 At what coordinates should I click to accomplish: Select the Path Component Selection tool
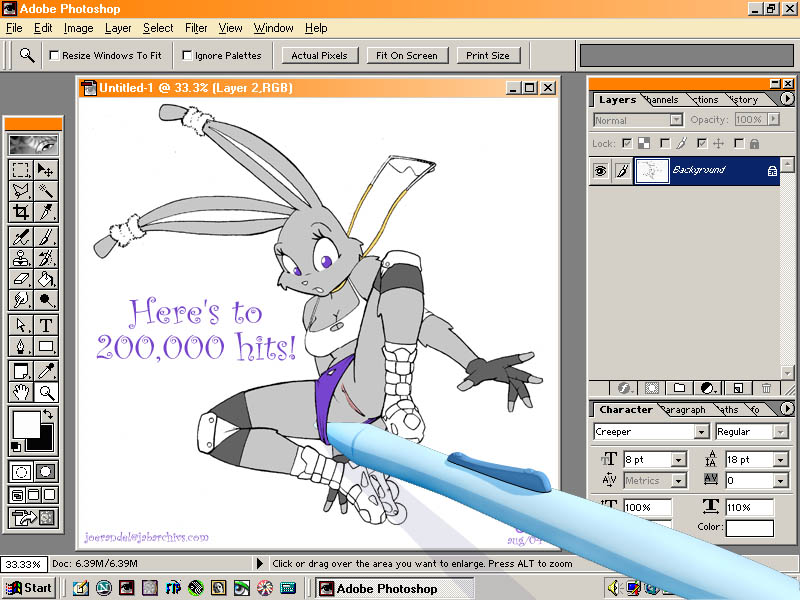pyautogui.click(x=21, y=326)
